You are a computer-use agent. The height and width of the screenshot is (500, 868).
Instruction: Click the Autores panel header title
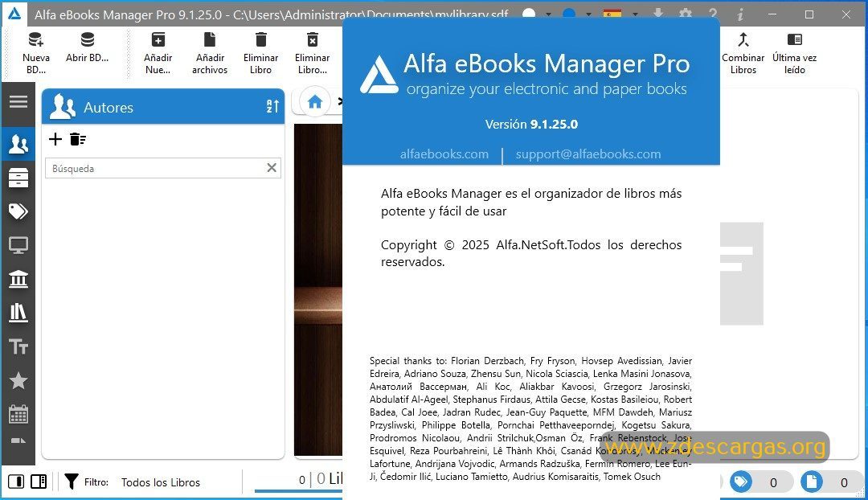click(x=108, y=108)
